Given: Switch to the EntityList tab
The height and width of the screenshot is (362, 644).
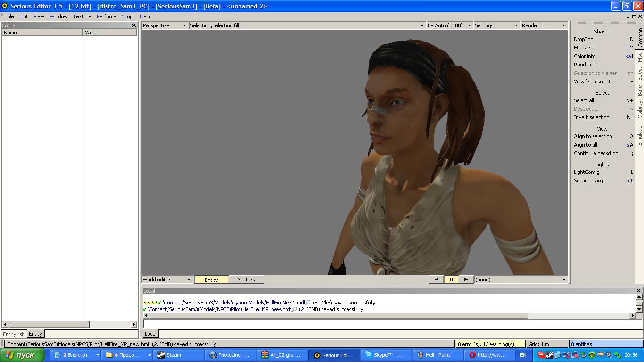Looking at the screenshot, I should pyautogui.click(x=13, y=334).
